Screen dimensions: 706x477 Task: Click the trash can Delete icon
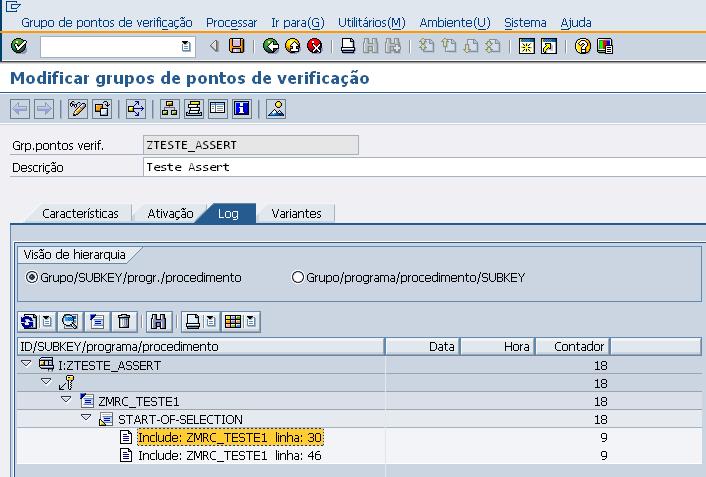[x=124, y=321]
